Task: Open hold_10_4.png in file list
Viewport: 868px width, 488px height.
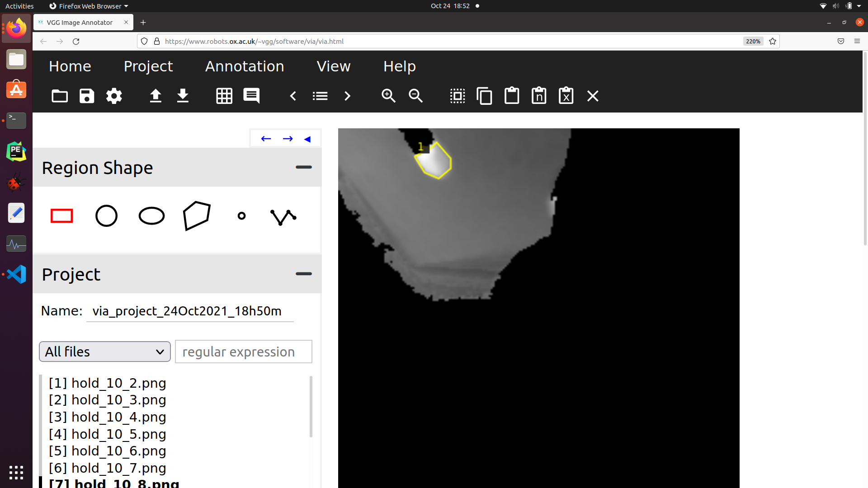Action: tap(108, 417)
